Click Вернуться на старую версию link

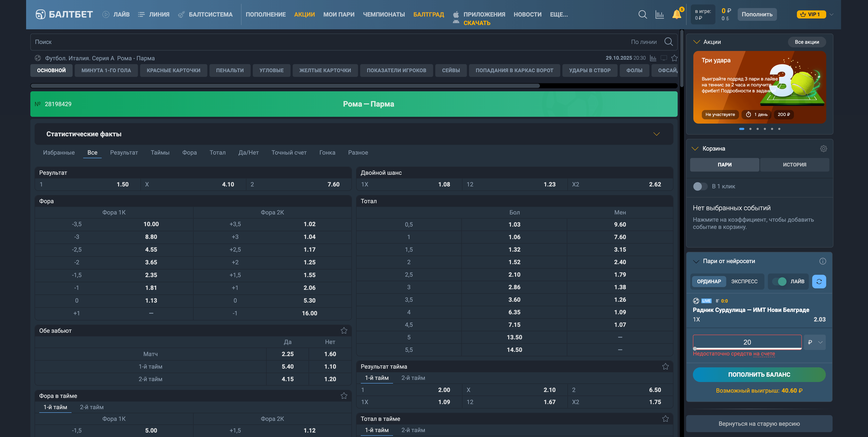click(x=759, y=424)
